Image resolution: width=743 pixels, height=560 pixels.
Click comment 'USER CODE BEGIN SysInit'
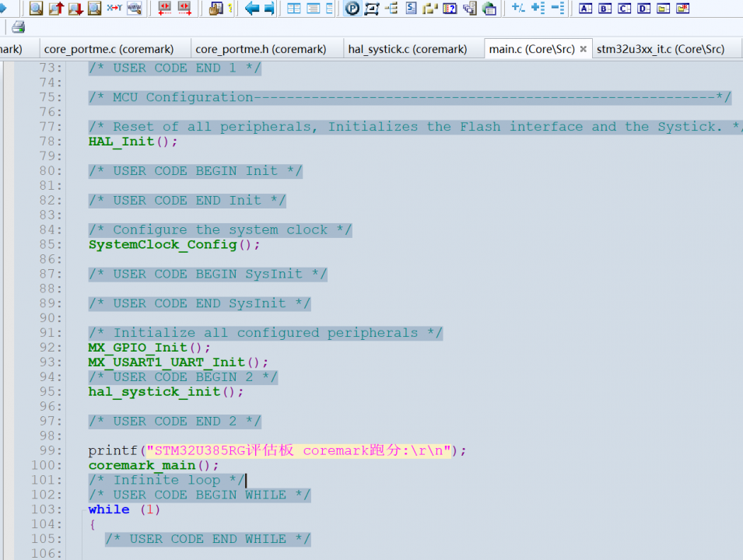point(208,275)
